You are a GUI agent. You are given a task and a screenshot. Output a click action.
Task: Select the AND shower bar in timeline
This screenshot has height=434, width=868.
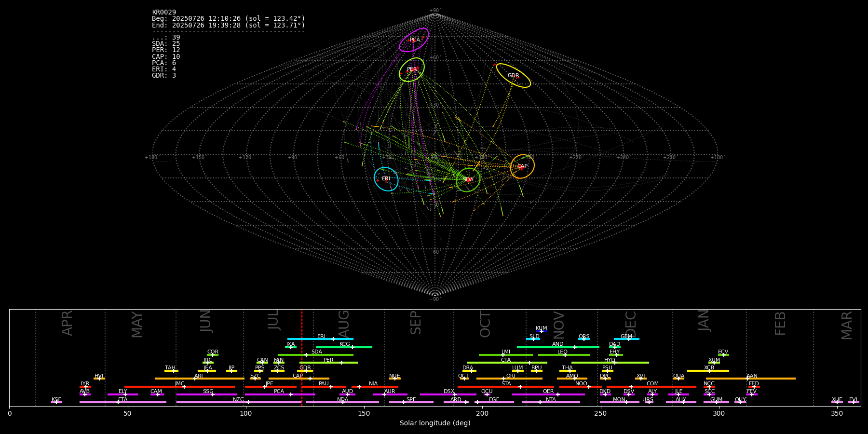click(558, 347)
